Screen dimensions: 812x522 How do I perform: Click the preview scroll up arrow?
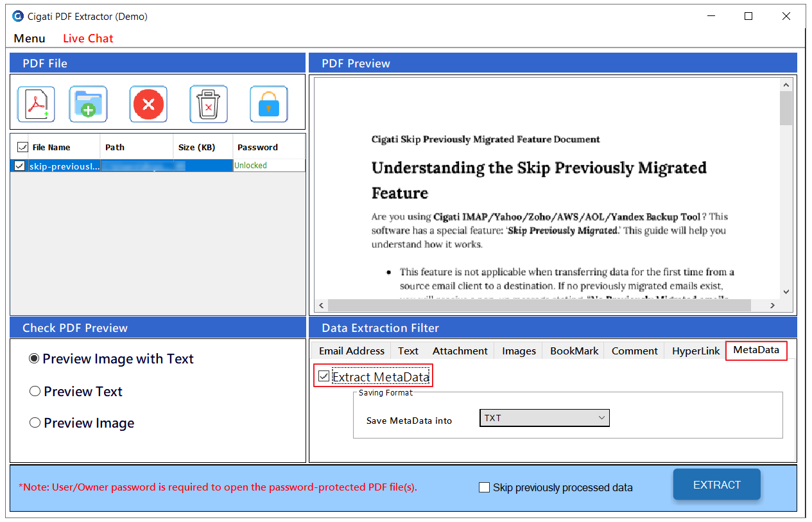pos(786,85)
